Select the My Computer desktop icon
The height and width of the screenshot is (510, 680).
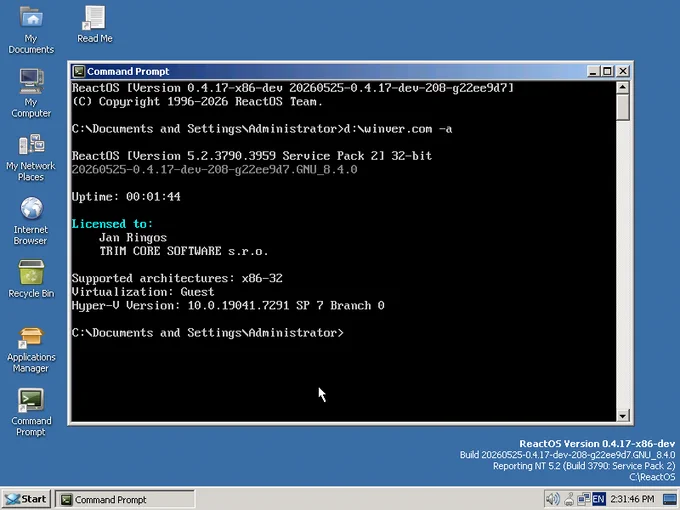(31, 93)
